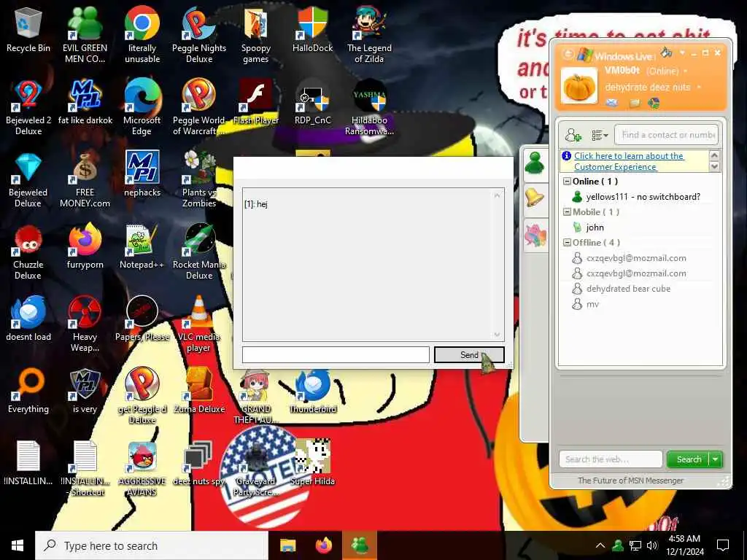The height and width of the screenshot is (560, 747).
Task: Open the Everything search icon
Action: 28,392
